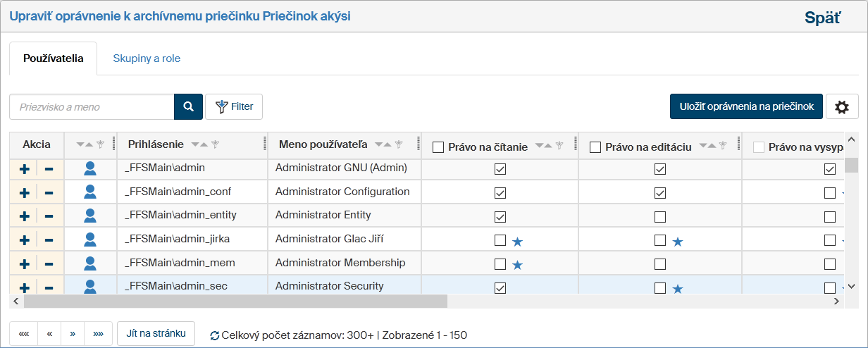868x348 pixels.
Task: Click the minus icon for admin_conf row
Action: coord(49,192)
